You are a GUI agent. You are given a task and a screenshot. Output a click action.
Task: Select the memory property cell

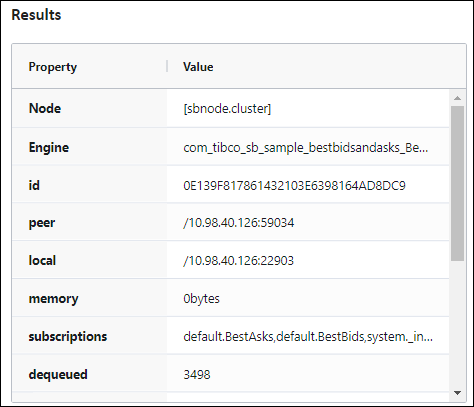(89, 298)
